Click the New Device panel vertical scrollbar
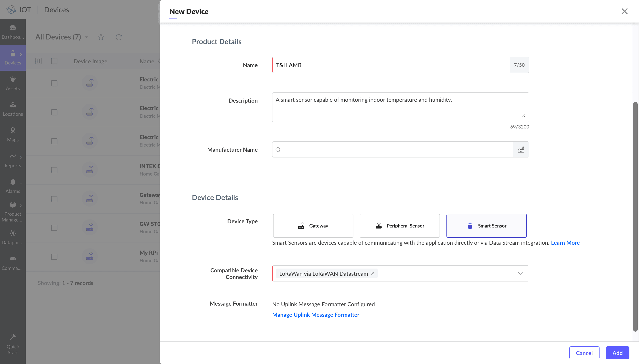This screenshot has height=364, width=639. pyautogui.click(x=635, y=216)
